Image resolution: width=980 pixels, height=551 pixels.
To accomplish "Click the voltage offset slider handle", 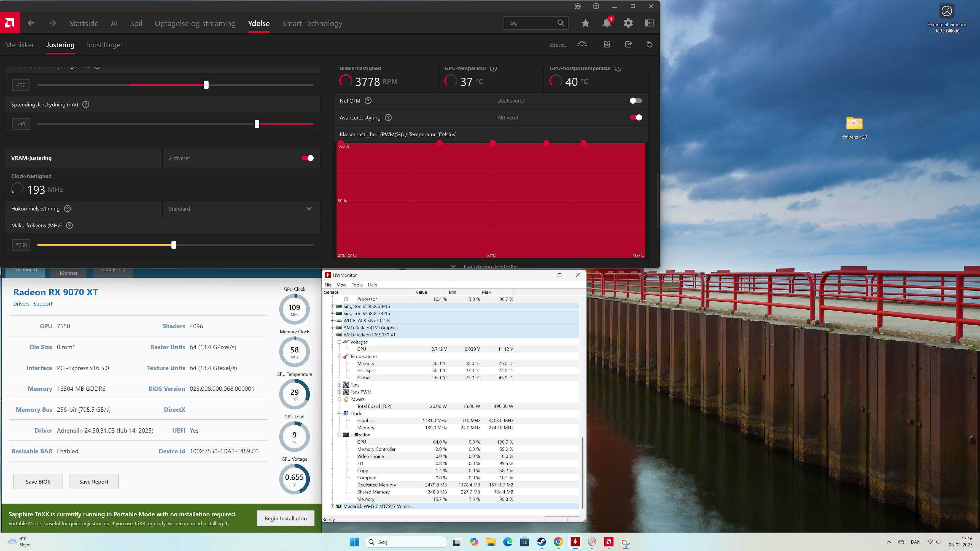I will pos(257,124).
